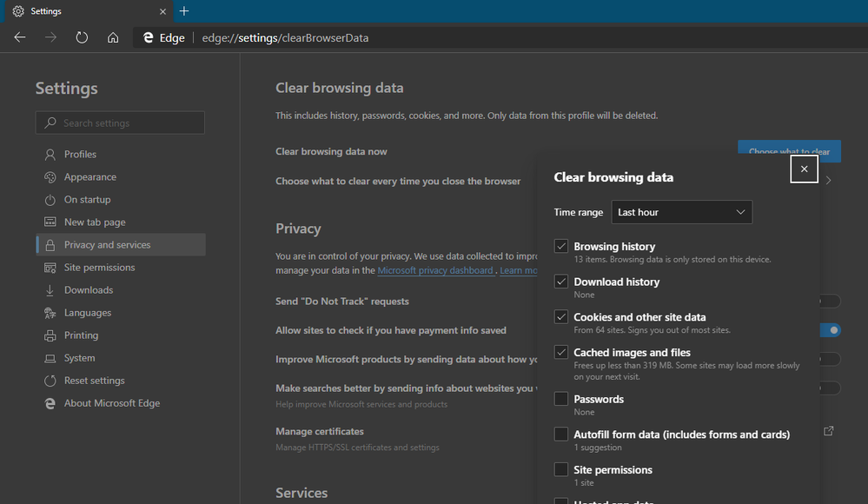Open Site permissions settings section

121,268
